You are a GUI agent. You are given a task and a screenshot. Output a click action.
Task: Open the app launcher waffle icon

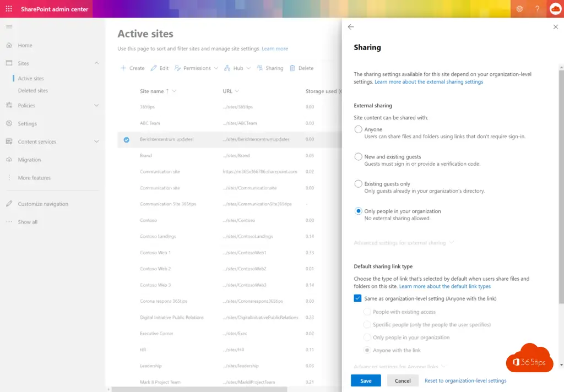pos(9,9)
